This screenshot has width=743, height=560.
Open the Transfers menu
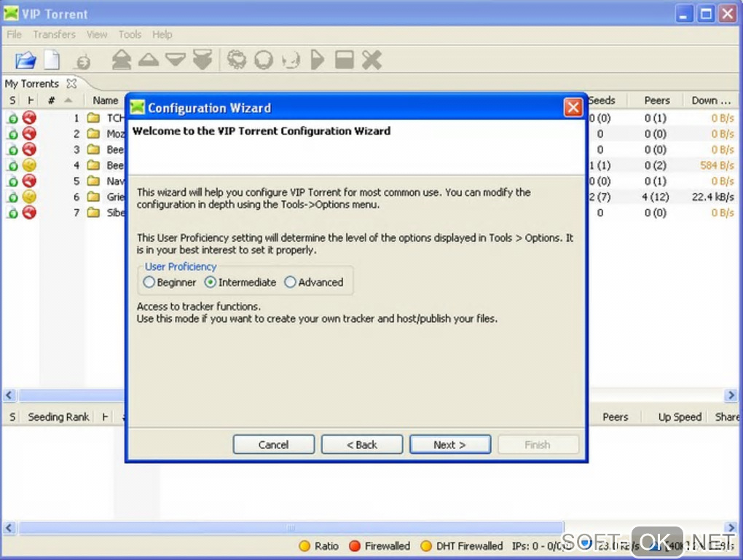coord(55,34)
